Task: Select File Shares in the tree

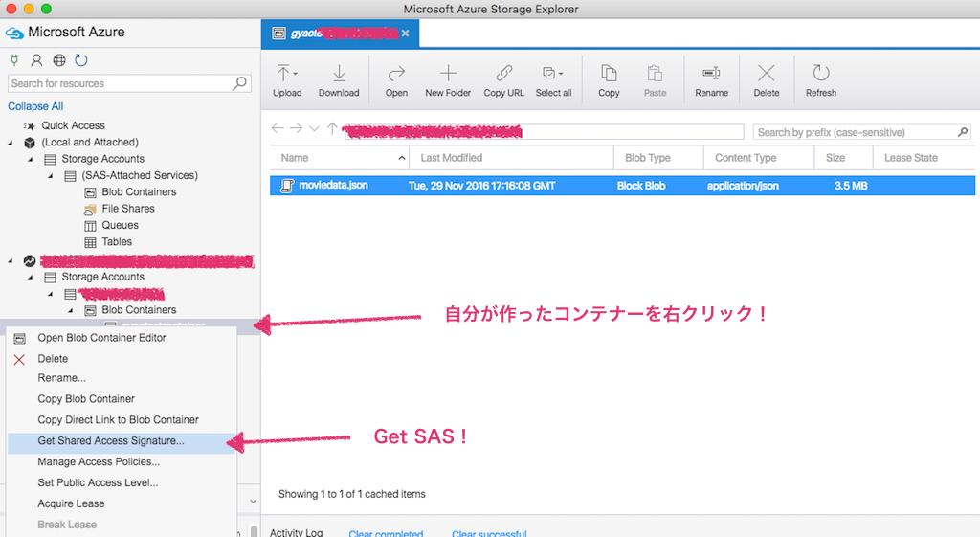Action: pyautogui.click(x=128, y=209)
